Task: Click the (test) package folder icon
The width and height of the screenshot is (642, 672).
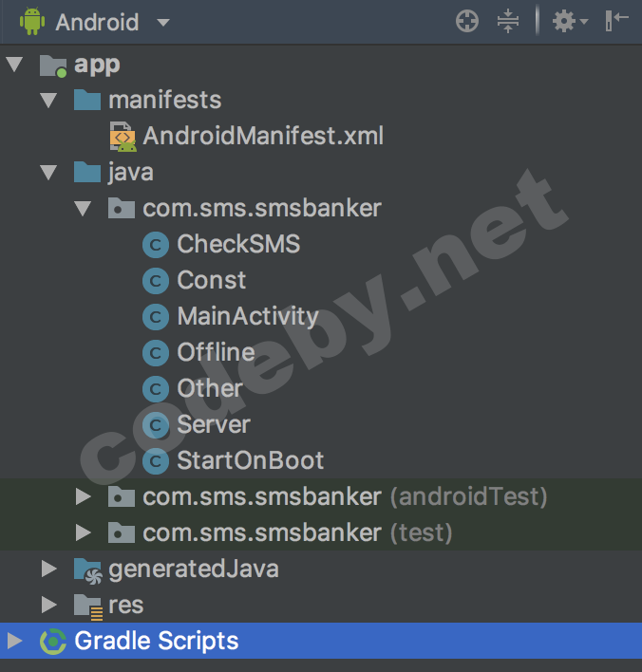Action: [122, 532]
